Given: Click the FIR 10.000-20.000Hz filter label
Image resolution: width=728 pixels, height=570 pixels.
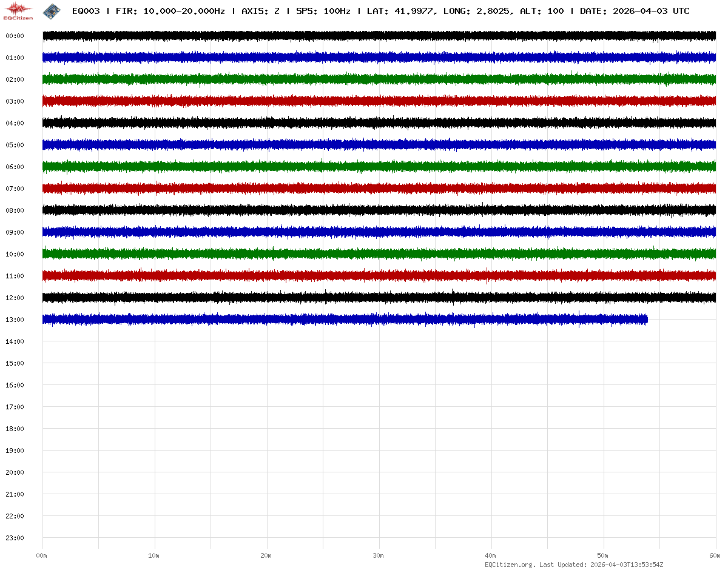Looking at the screenshot, I should click(x=170, y=11).
